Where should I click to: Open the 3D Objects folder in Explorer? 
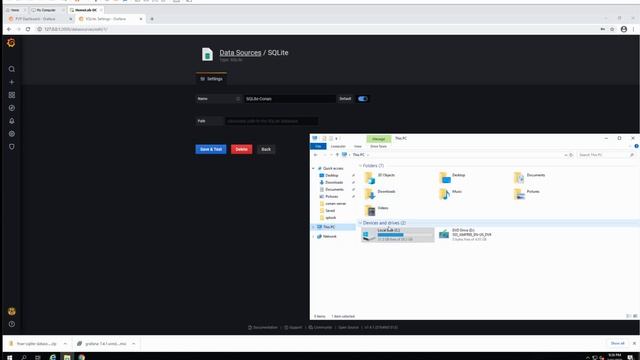click(380, 177)
